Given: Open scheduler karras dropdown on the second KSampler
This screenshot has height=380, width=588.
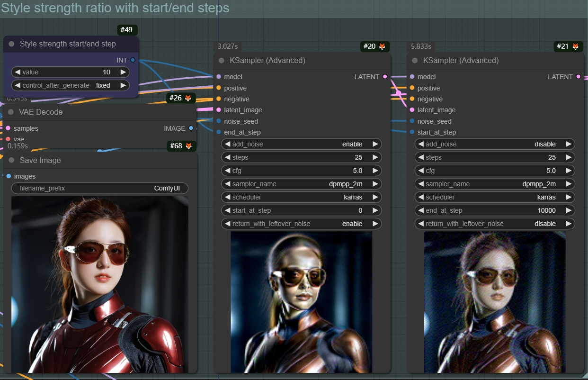Looking at the screenshot, I should coord(494,197).
